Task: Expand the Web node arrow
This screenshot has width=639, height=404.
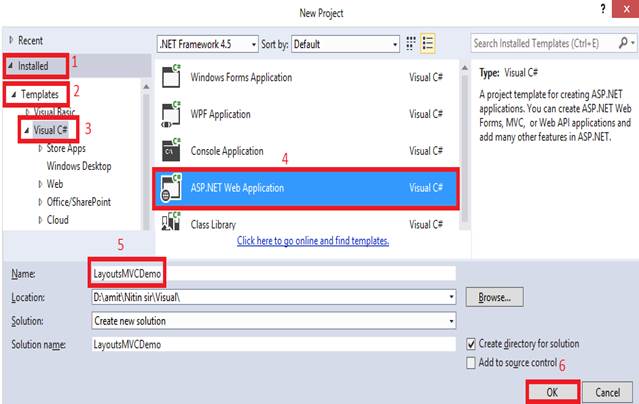Action: pos(40,184)
